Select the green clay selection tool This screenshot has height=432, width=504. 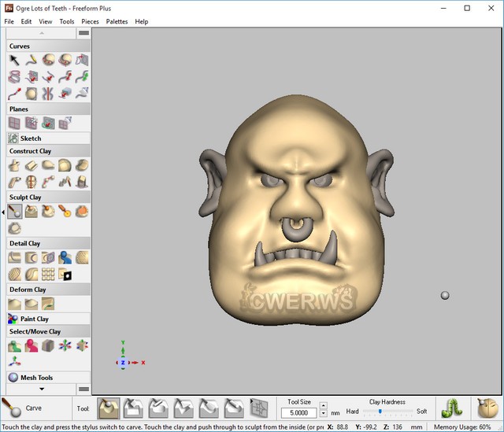(x=14, y=345)
